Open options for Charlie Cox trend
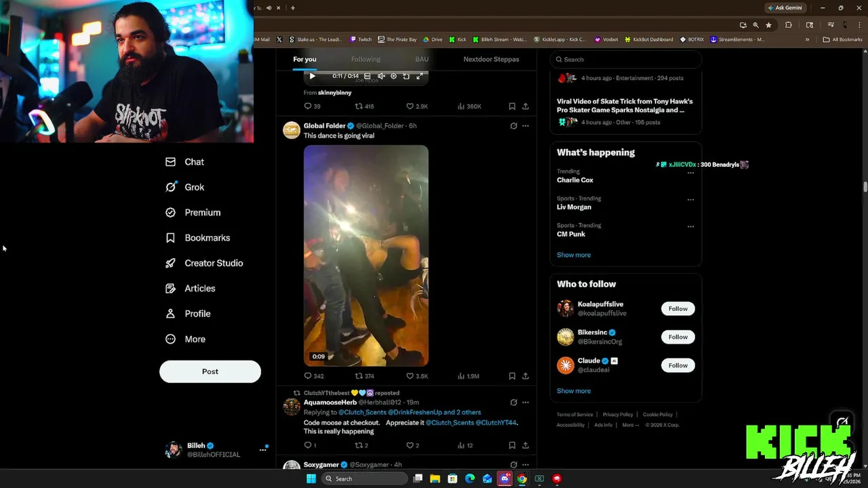 point(690,173)
